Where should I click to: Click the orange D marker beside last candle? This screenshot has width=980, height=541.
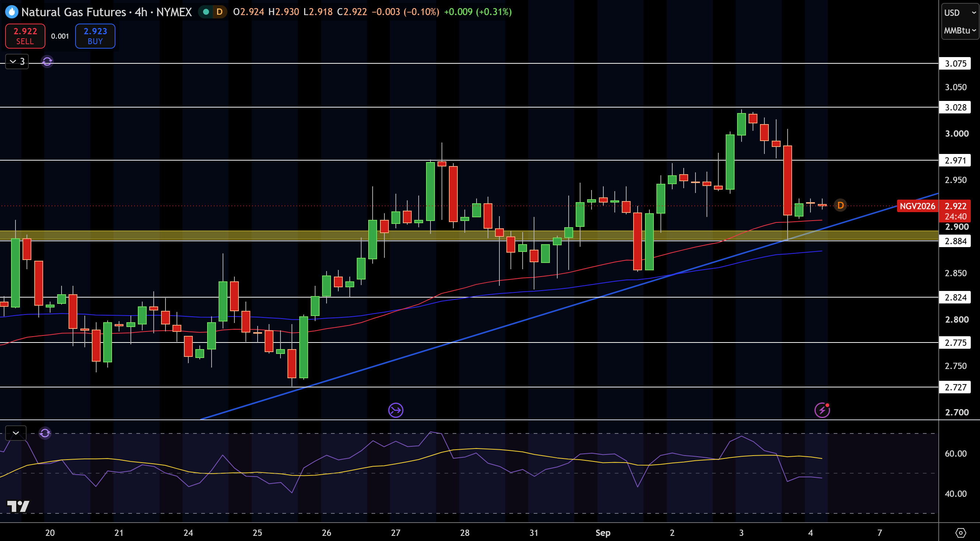[x=840, y=205]
